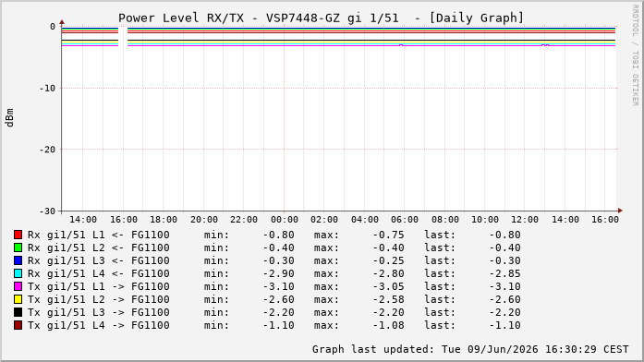Viewport: 644px width, 362px height.
Task: Click legend label Rx gi1/51 L1 <- FG1100
Action: [99, 235]
